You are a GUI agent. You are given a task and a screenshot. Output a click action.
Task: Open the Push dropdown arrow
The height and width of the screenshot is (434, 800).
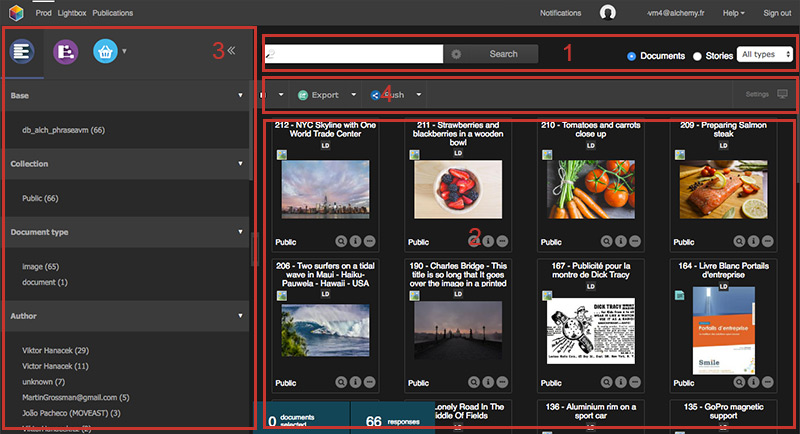click(418, 95)
